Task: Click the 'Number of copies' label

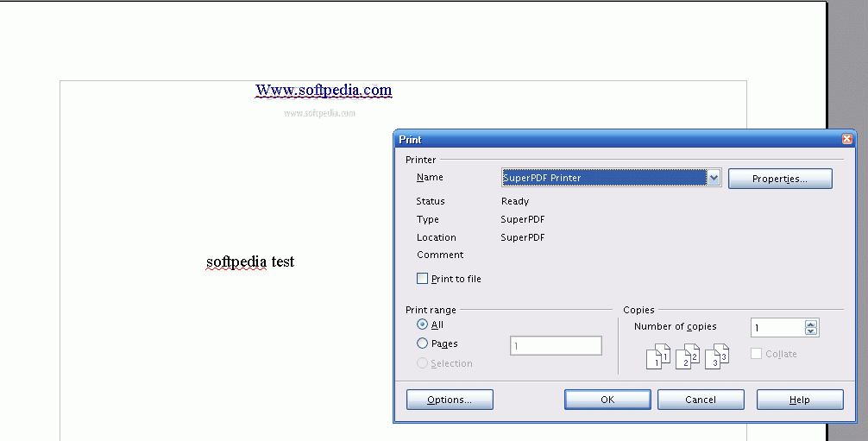Action: click(x=676, y=326)
